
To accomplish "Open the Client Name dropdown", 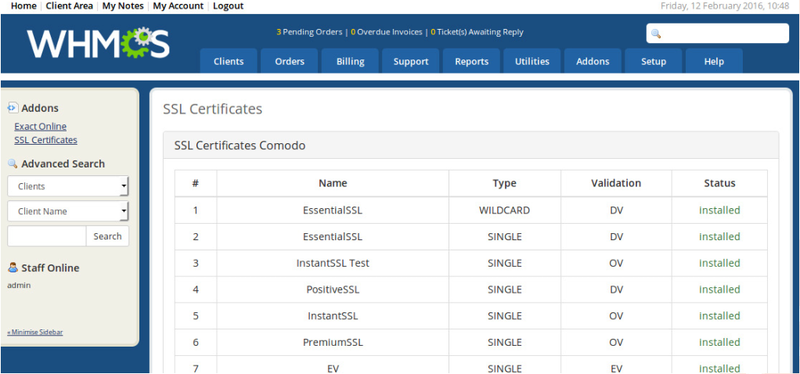I will (x=68, y=211).
